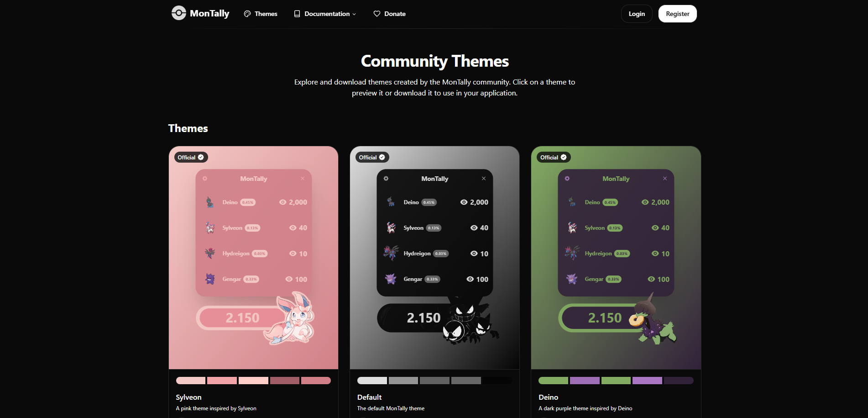Expand the Documentation dropdown menu

(325, 14)
